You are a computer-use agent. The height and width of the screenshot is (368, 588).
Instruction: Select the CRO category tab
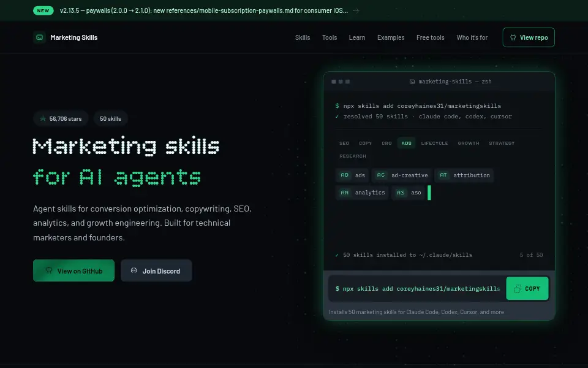(x=386, y=143)
